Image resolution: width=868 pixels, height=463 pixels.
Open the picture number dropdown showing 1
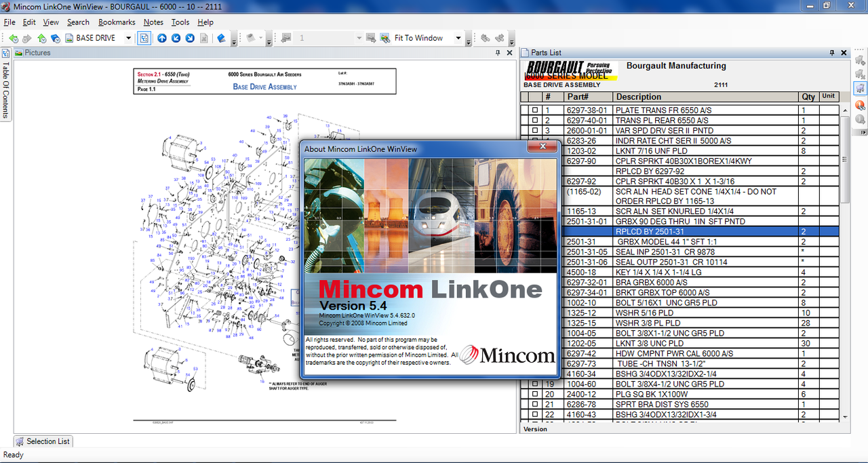[359, 39]
